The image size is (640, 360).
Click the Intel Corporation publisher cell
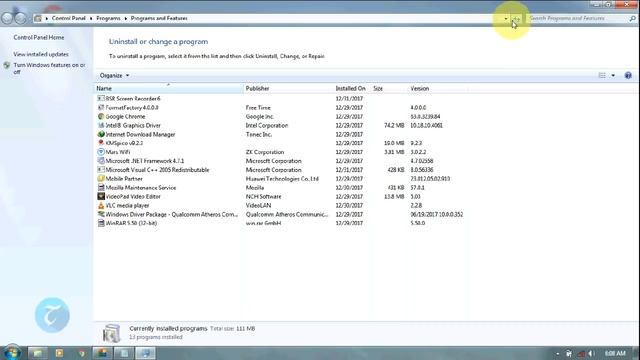click(x=267, y=125)
